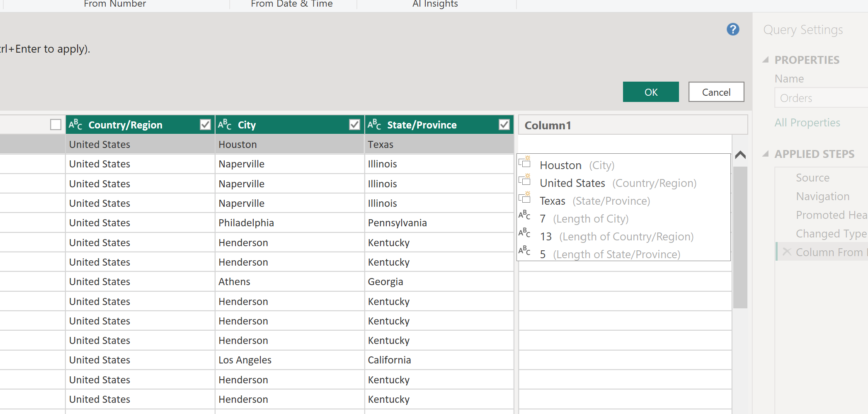Click the ABC type icon on State/Province header

pyautogui.click(x=374, y=125)
